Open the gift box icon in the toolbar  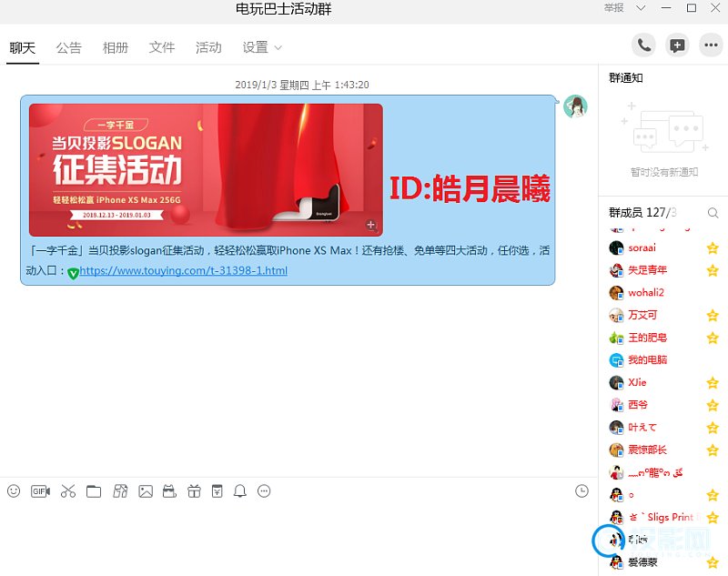(x=194, y=491)
